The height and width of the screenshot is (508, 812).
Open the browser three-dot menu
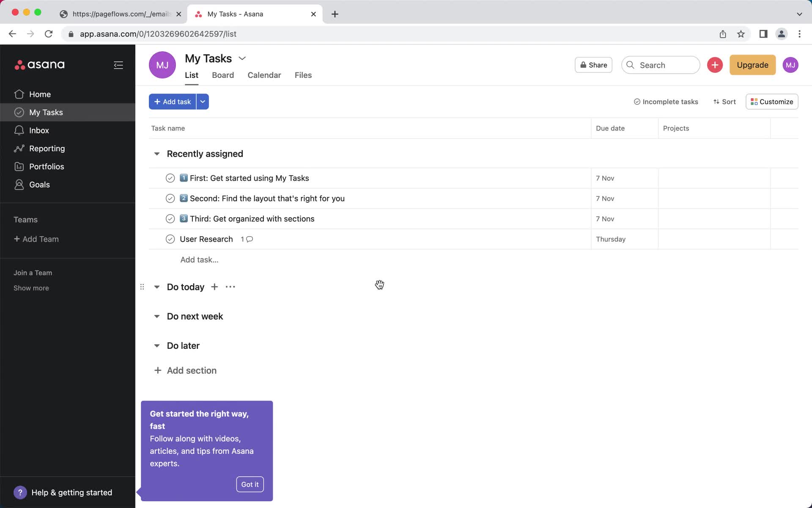799,34
